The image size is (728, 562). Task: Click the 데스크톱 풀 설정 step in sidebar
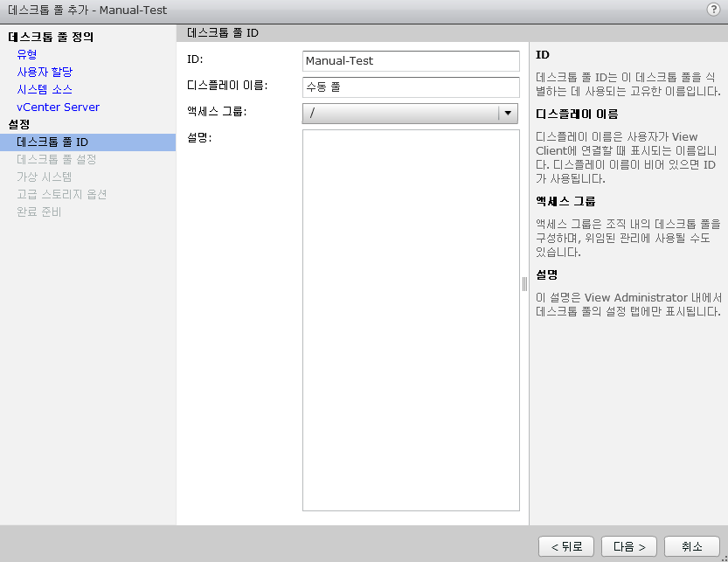(57, 159)
